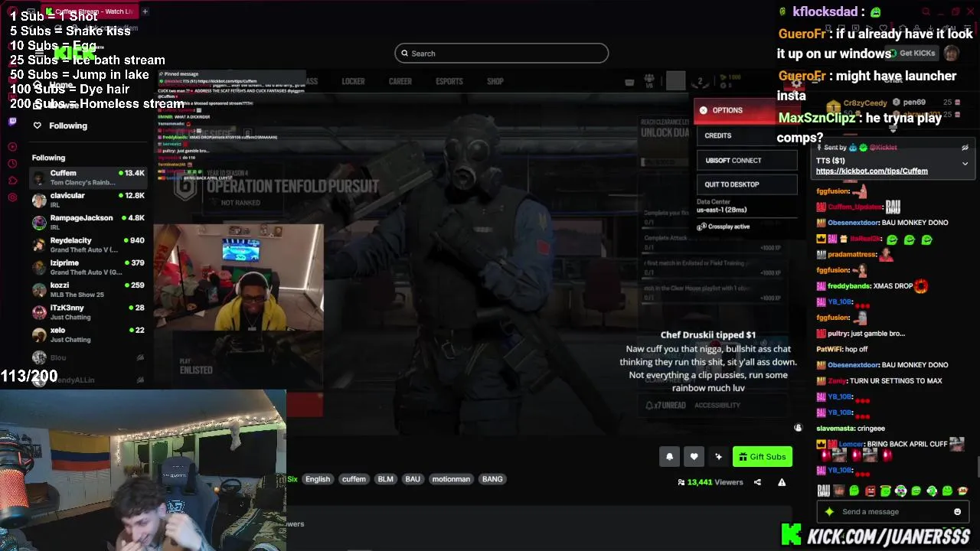Screen dimensions: 980x551
Task: Click the red angry emote in the quick emote row
Action: click(870, 491)
